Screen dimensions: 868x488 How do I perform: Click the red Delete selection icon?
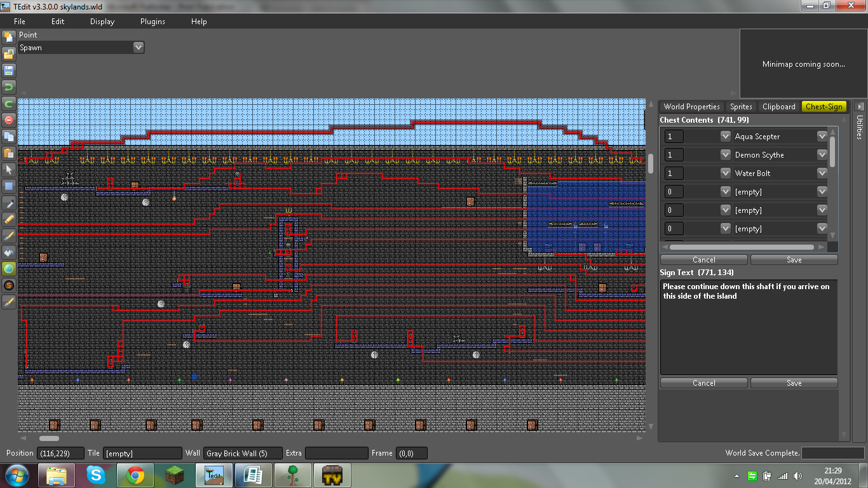9,119
